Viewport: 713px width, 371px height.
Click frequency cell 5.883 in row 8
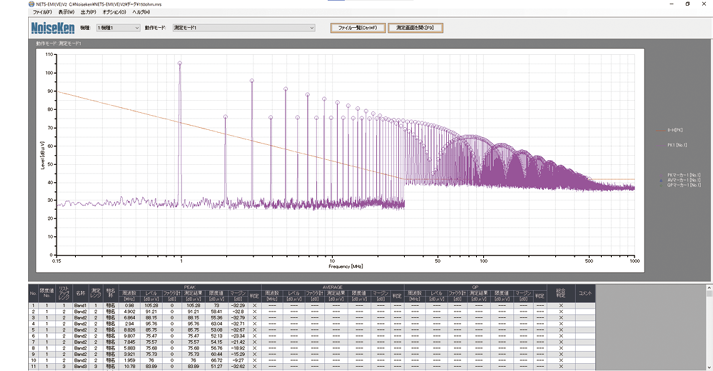coord(130,348)
